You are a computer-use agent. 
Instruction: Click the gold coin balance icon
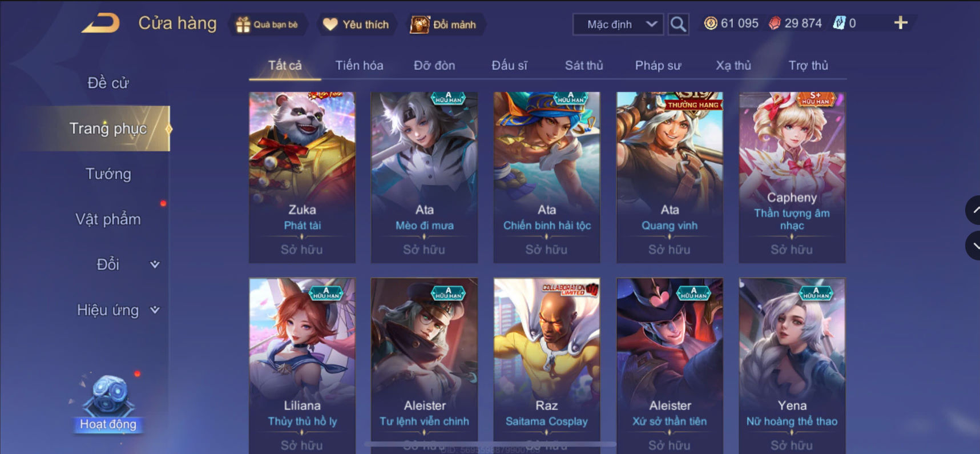pos(711,23)
